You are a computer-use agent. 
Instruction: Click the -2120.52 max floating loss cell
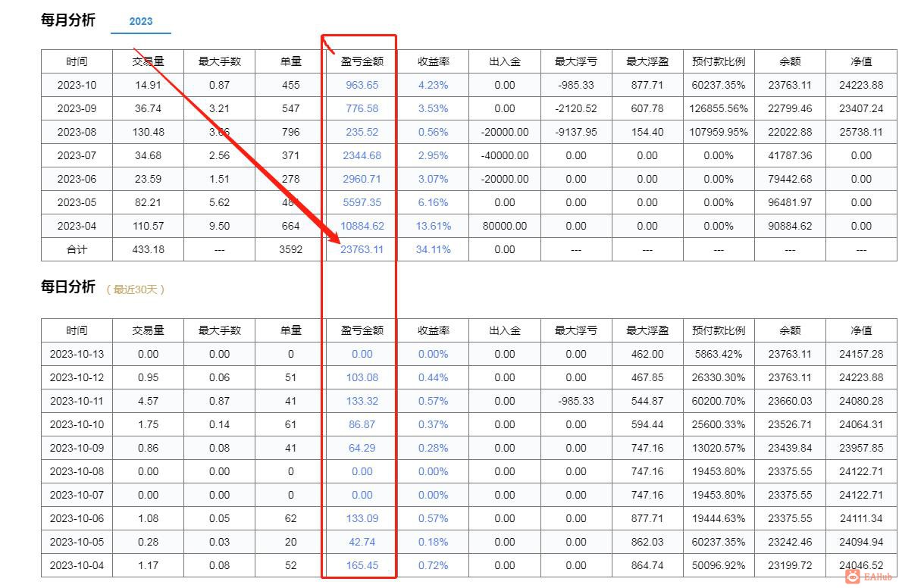pos(576,108)
